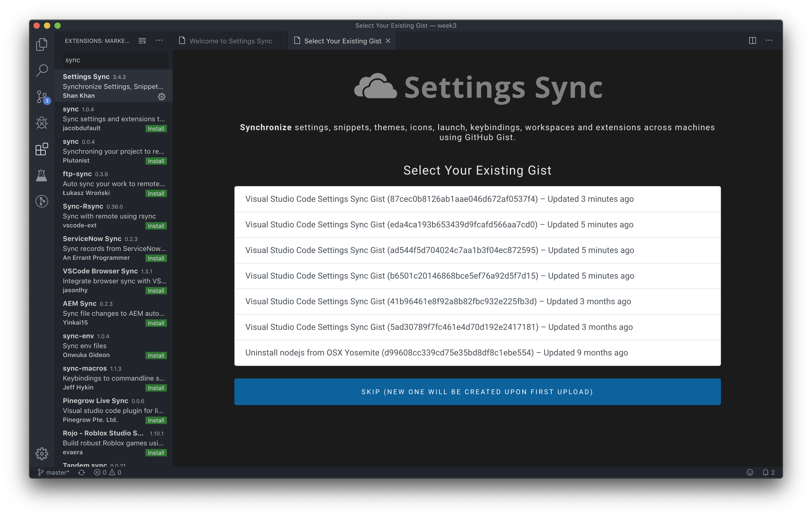Click the Split Editor icon
The image size is (812, 517).
point(752,41)
